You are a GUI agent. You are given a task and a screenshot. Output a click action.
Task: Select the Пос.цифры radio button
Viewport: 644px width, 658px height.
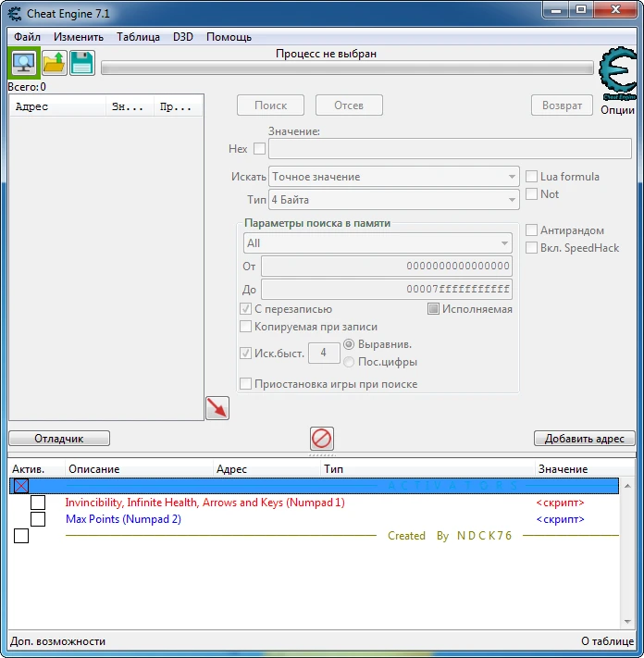tap(349, 362)
